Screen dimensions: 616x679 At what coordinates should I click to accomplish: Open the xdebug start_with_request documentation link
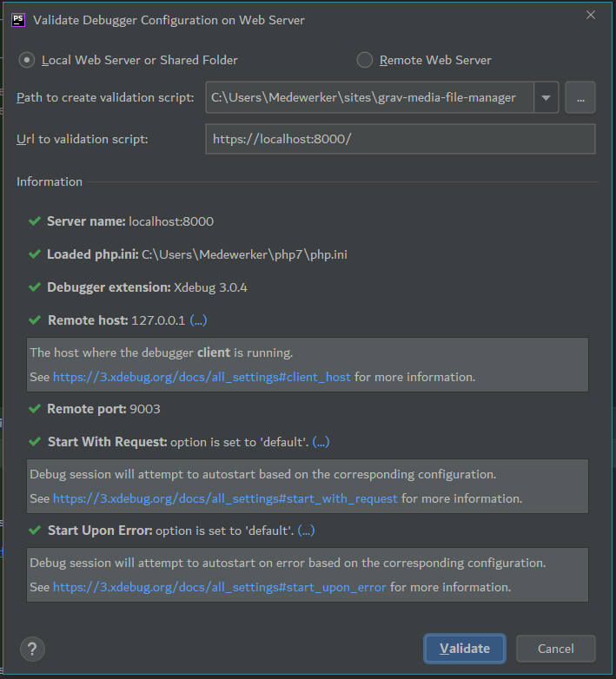point(225,499)
